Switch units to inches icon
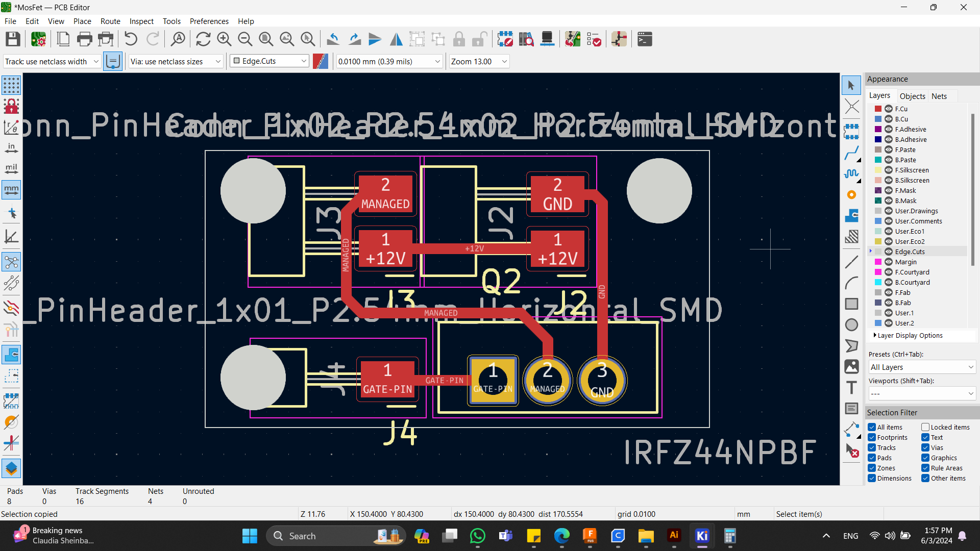 (11, 148)
